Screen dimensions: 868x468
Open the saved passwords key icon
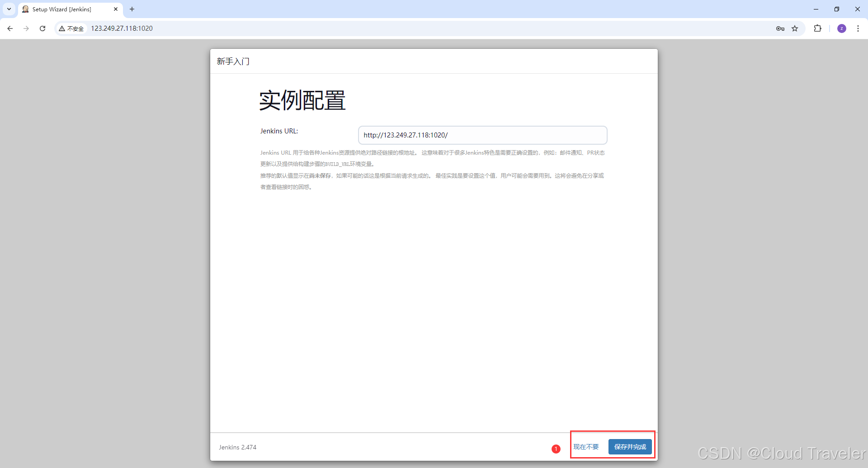tap(780, 28)
